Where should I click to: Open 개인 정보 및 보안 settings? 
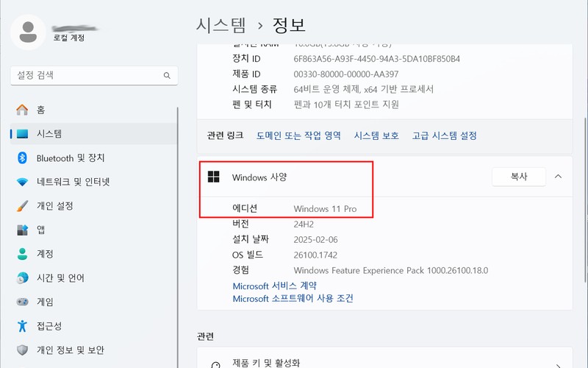tap(93, 350)
